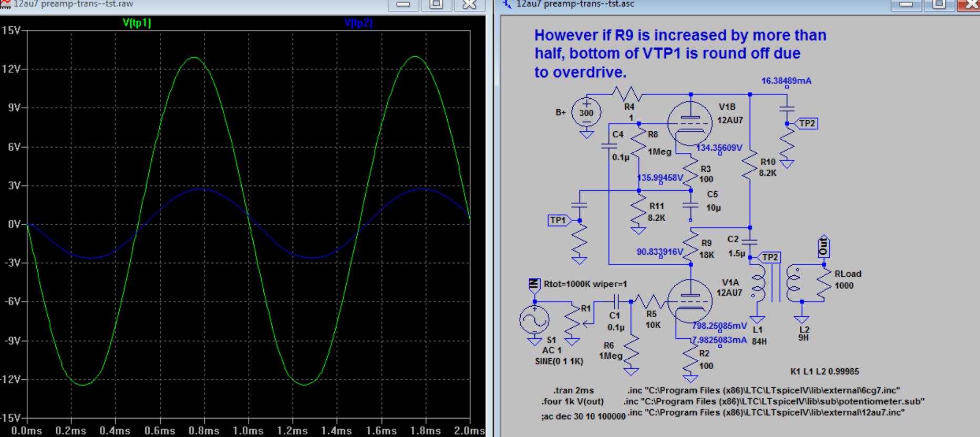
Task: Click the 2.0ms label on time axis
Action: (x=470, y=431)
